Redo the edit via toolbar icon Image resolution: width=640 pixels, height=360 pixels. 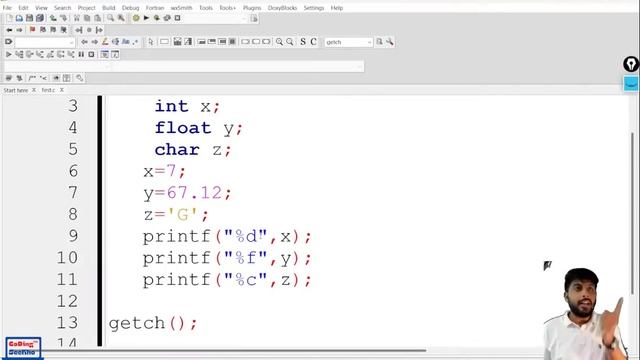(x=63, y=18)
